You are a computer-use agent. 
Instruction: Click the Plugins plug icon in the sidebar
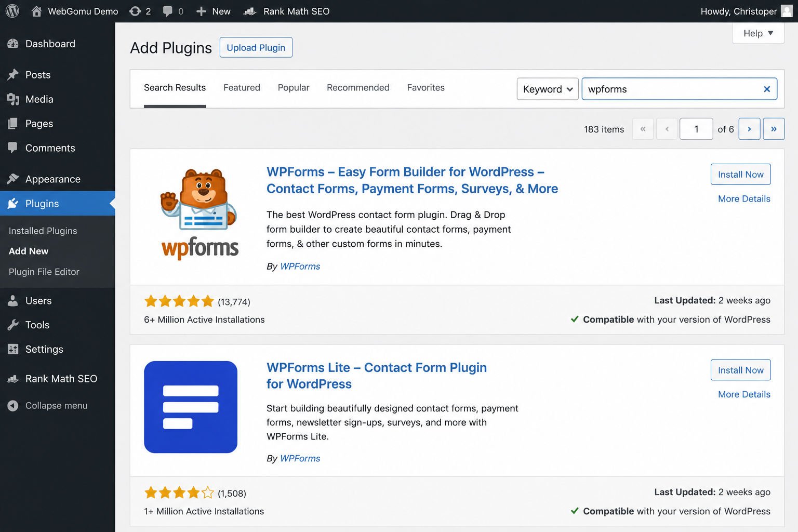[x=13, y=204]
